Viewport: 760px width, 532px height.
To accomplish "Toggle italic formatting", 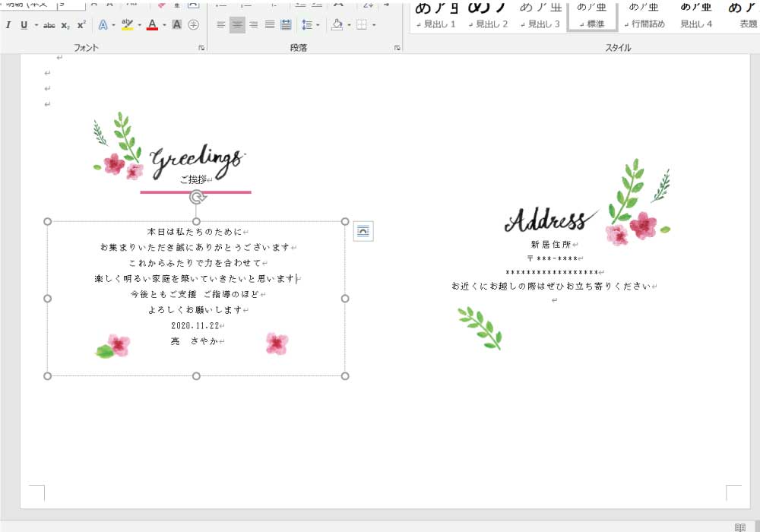I will 8,25.
